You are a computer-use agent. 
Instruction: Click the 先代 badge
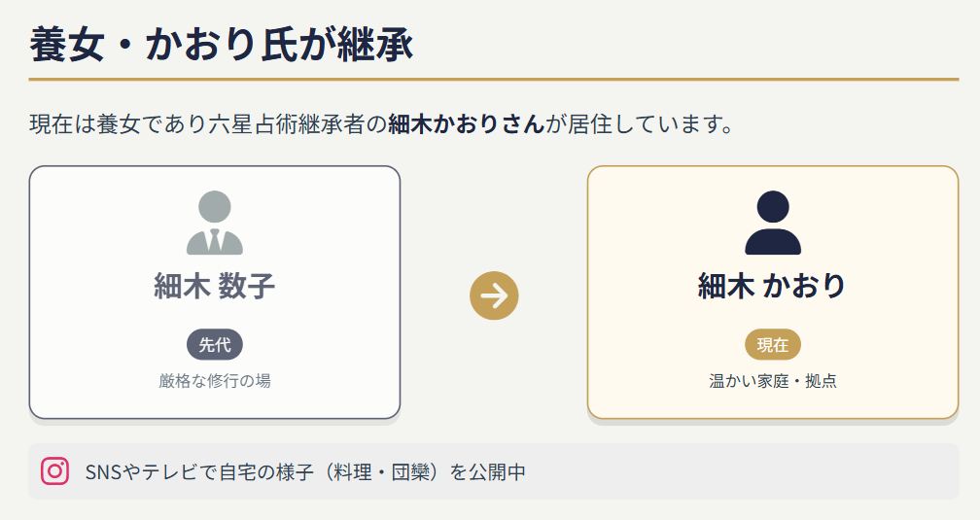click(214, 344)
